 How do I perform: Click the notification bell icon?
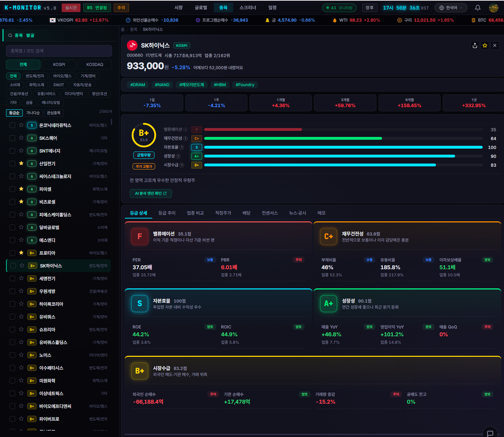477,8
